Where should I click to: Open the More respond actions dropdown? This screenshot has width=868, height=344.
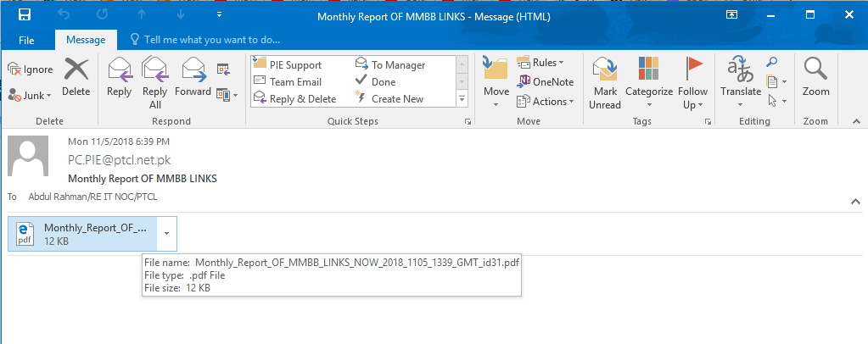(227, 95)
